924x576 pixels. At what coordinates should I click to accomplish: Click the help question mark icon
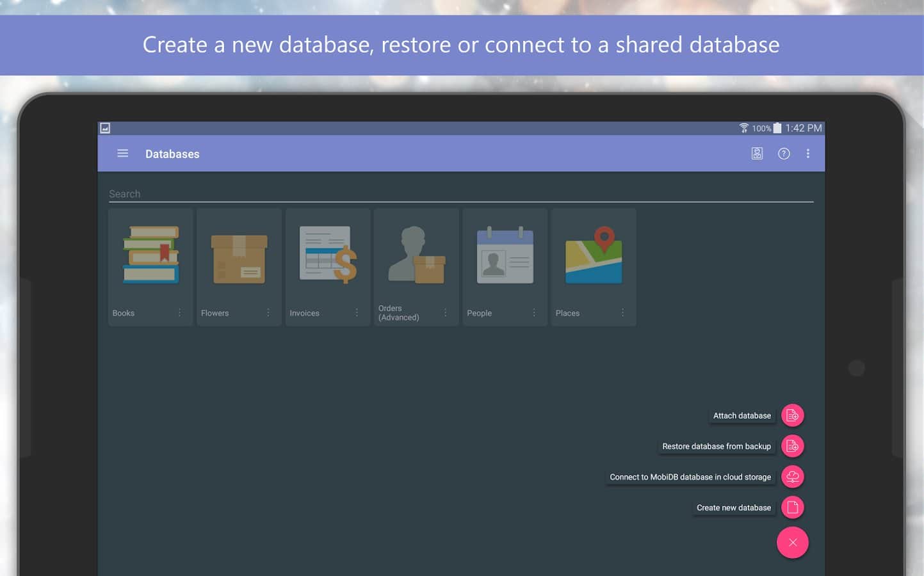pos(783,154)
